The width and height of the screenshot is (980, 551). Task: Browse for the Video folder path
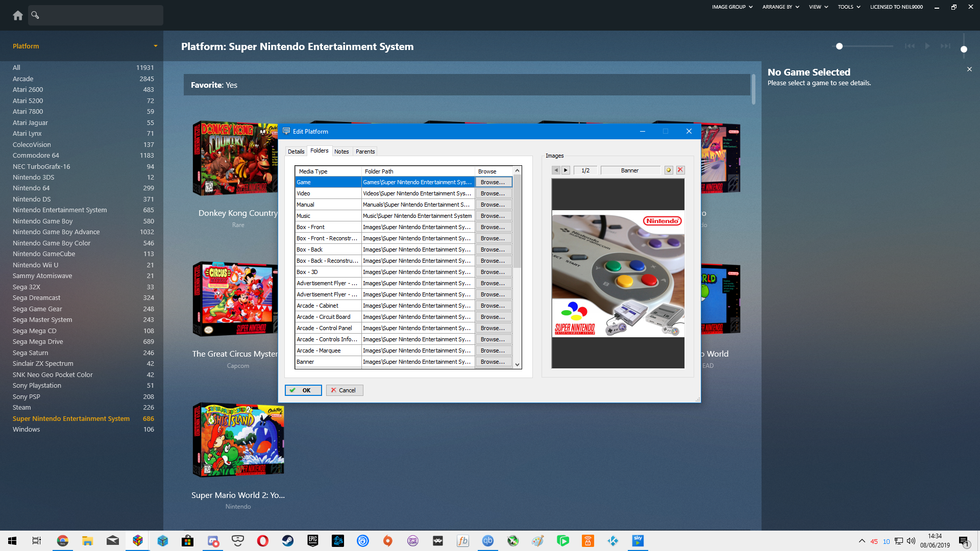point(493,193)
